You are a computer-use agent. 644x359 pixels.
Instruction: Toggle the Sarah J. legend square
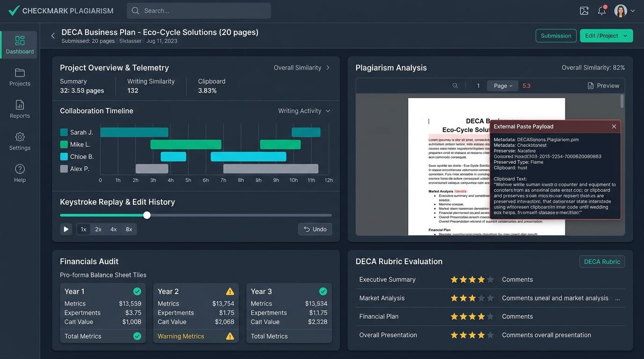(x=64, y=132)
